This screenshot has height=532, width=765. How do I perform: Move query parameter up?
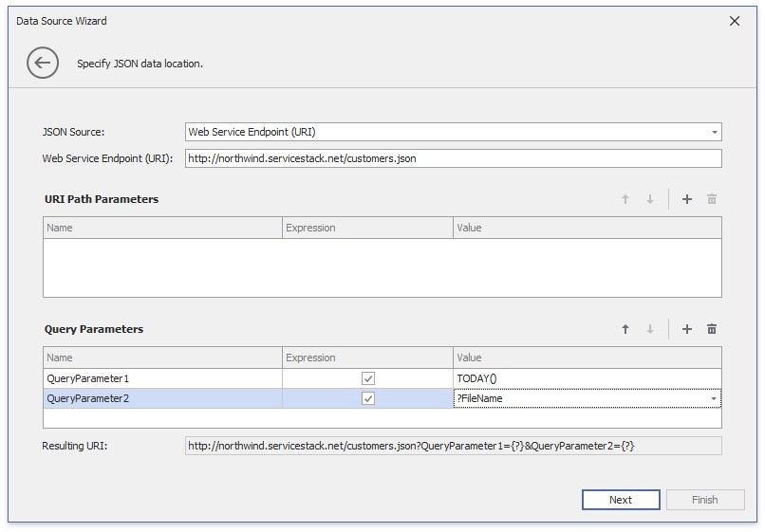[x=625, y=329]
